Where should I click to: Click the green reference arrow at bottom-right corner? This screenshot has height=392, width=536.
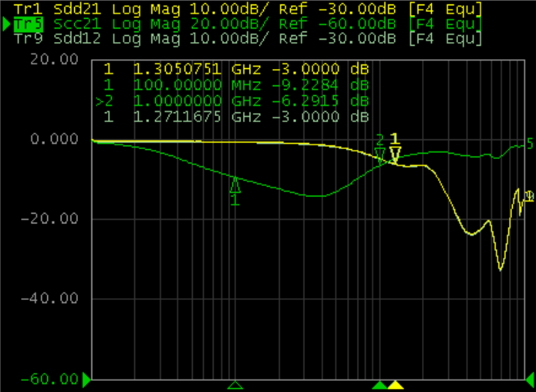point(528,380)
